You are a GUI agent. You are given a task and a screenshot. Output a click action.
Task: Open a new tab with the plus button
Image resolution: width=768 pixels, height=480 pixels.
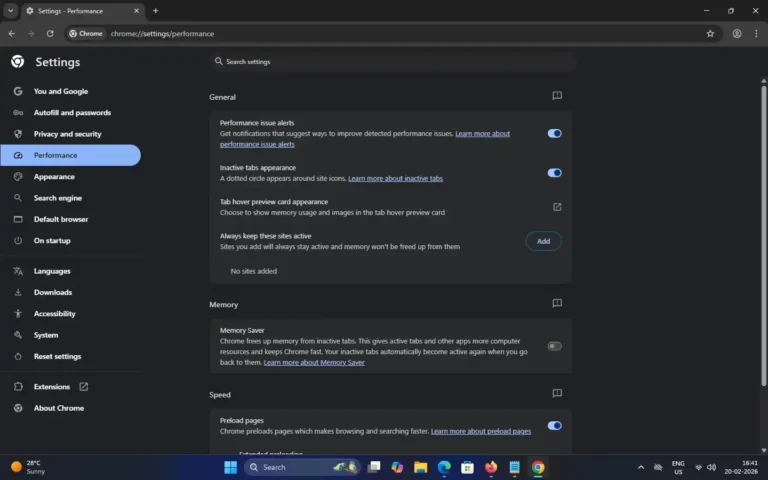coord(155,11)
